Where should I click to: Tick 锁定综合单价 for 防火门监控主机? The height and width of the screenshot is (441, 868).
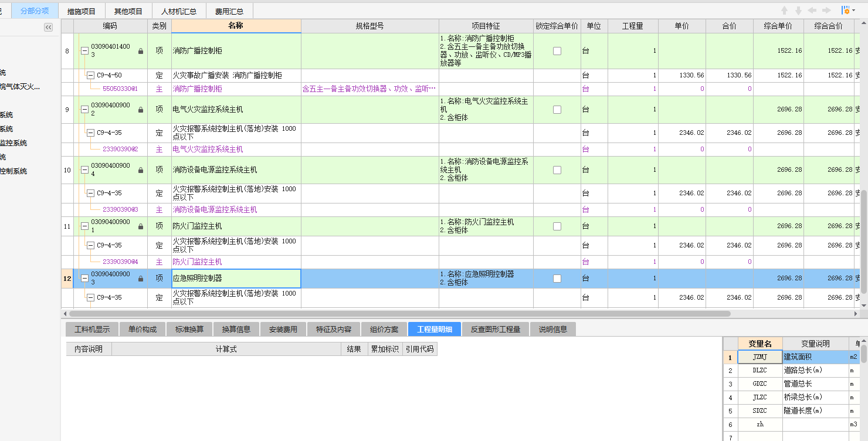[557, 226]
